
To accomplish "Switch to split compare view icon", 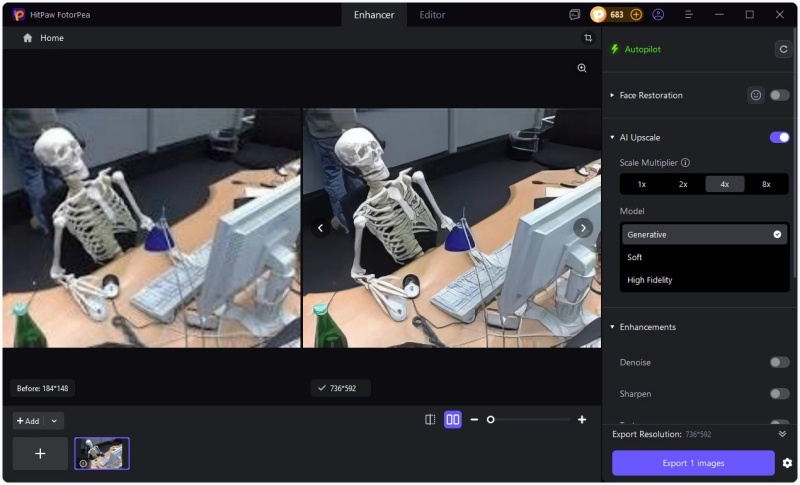I will 430,420.
